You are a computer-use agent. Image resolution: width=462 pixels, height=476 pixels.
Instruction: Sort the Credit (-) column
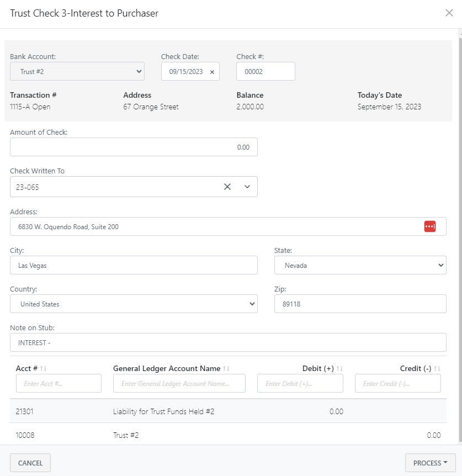pos(437,369)
